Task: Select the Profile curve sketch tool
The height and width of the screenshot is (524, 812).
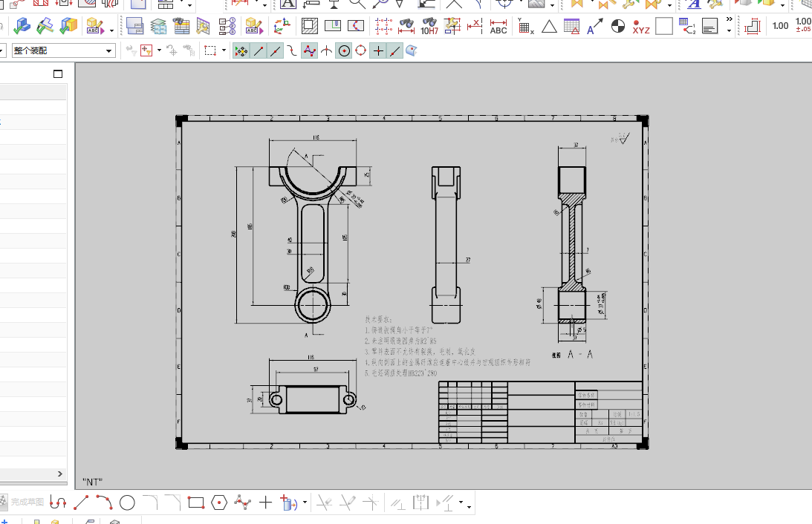Action: point(58,502)
